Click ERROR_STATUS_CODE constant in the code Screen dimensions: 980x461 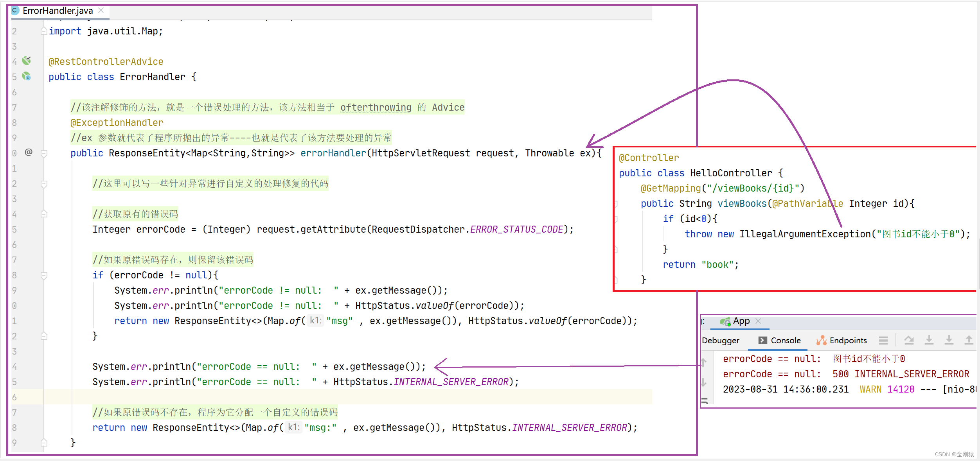[x=516, y=230]
